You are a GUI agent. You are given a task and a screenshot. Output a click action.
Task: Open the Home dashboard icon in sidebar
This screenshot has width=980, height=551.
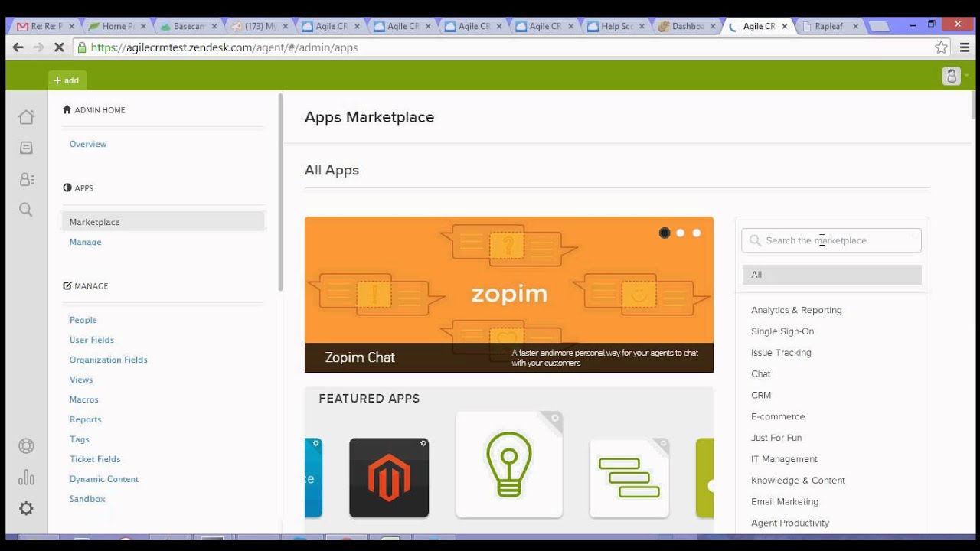pyautogui.click(x=26, y=117)
